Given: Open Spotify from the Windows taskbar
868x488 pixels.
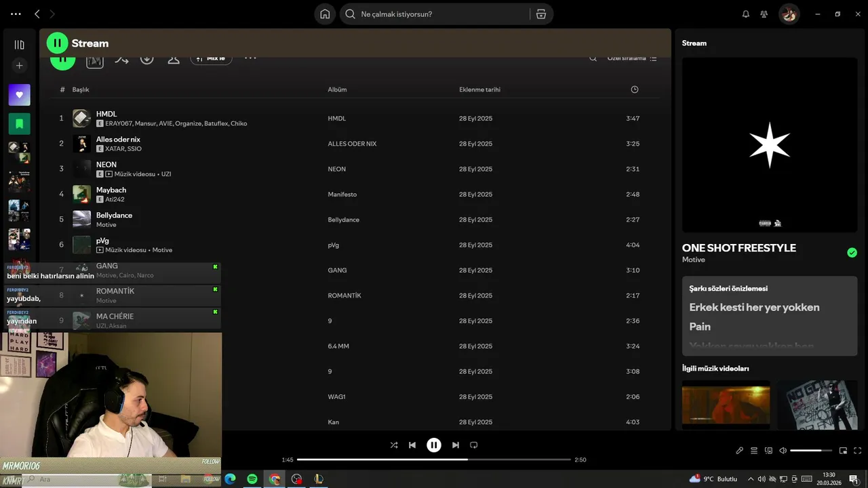Looking at the screenshot, I should (x=252, y=479).
